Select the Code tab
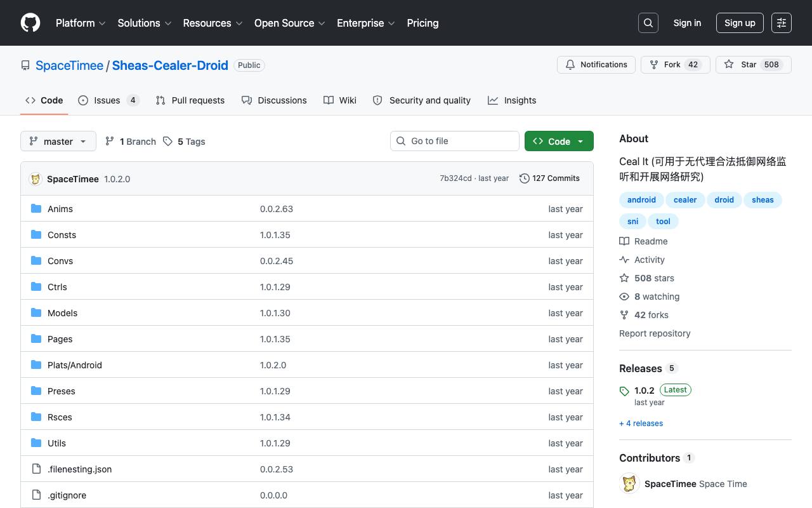The image size is (812, 508). tap(44, 100)
